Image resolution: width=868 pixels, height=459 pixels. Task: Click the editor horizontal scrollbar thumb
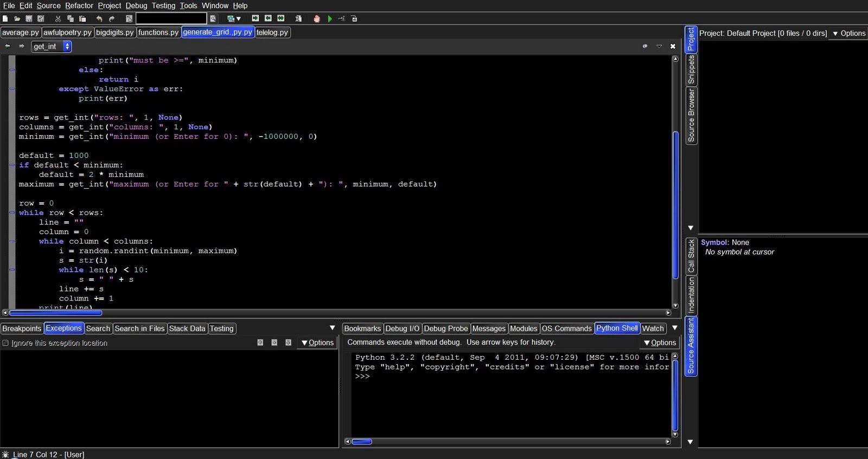(56, 313)
